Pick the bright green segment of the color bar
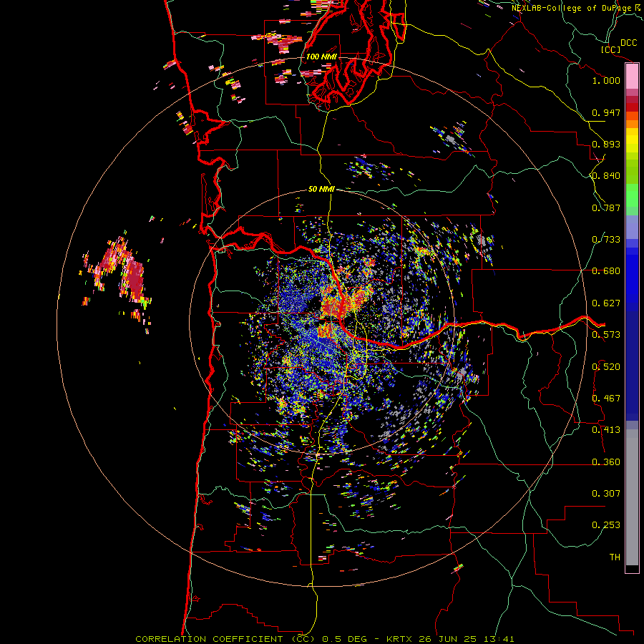644x644 pixels. (632, 195)
